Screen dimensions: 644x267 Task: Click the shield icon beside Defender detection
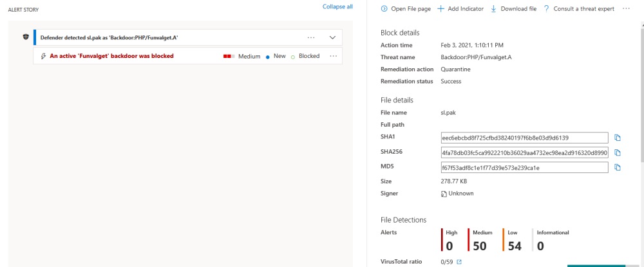[26, 37]
